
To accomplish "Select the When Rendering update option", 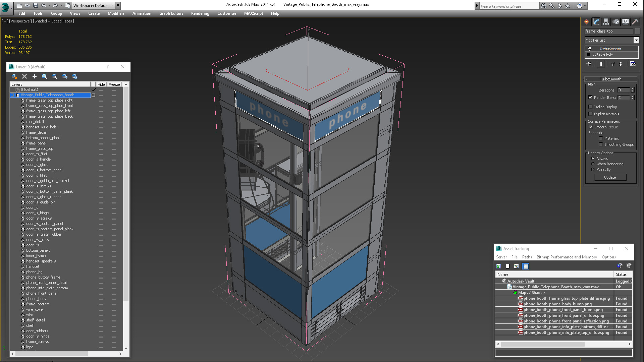I will click(593, 164).
